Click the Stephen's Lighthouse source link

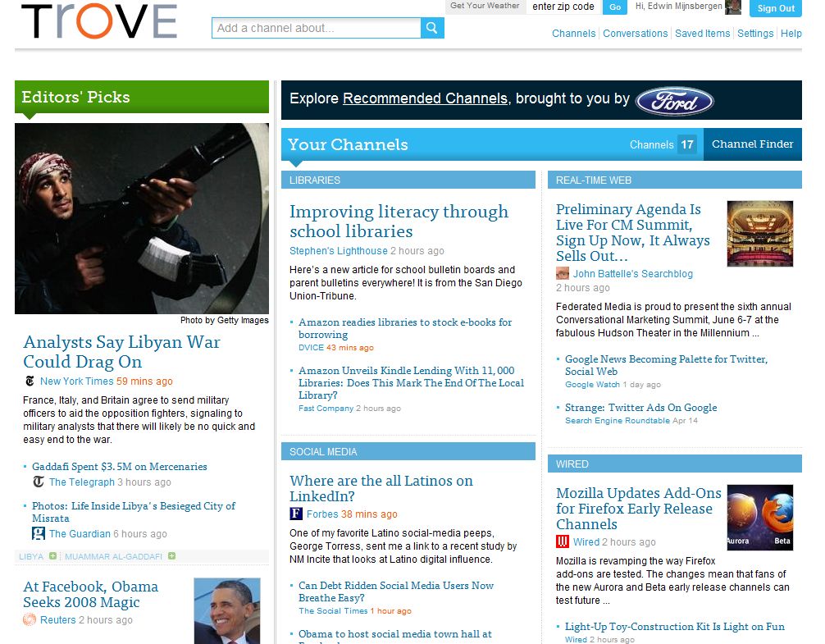coord(339,250)
